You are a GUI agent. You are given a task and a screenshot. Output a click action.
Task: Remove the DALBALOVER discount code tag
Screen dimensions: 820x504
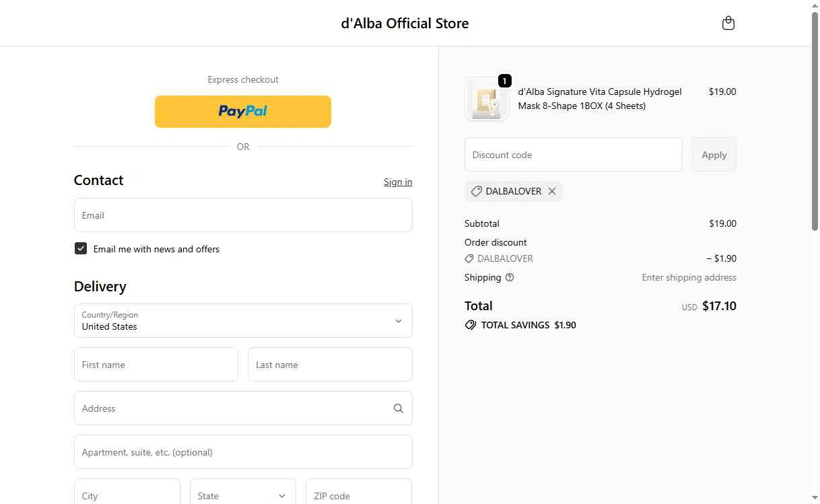coord(552,191)
